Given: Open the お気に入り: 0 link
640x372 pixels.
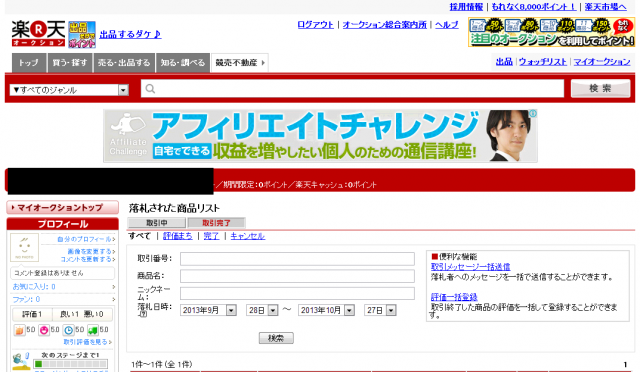Looking at the screenshot, I should click(34, 287).
